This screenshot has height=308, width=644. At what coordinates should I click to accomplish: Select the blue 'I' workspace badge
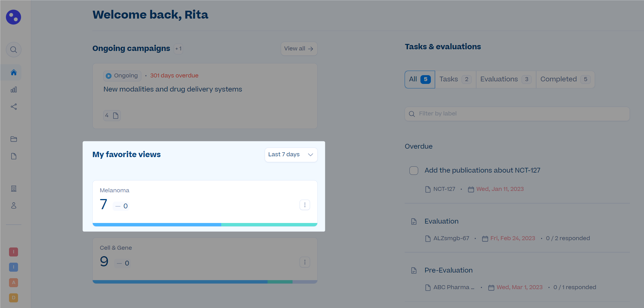tap(14, 267)
